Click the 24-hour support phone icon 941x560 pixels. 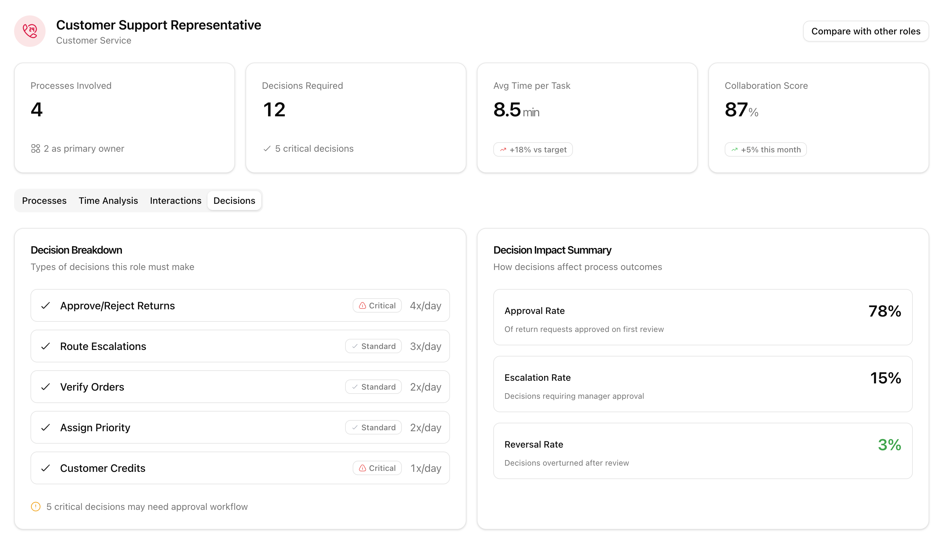coord(30,31)
